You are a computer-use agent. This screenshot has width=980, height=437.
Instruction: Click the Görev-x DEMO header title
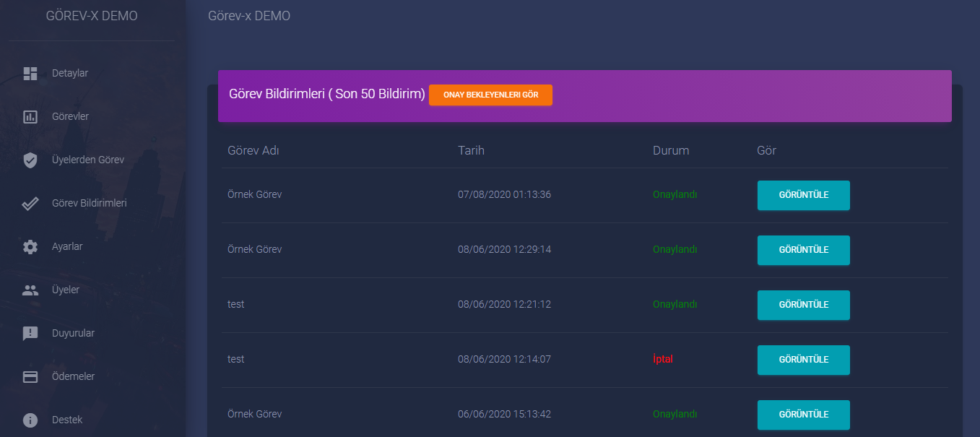coord(249,16)
